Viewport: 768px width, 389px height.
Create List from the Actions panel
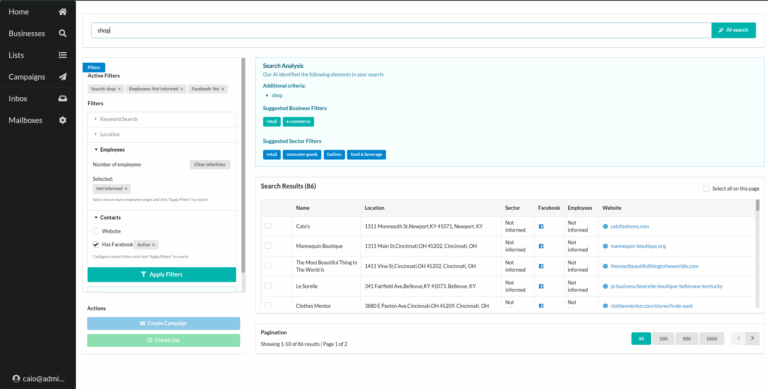[164, 340]
